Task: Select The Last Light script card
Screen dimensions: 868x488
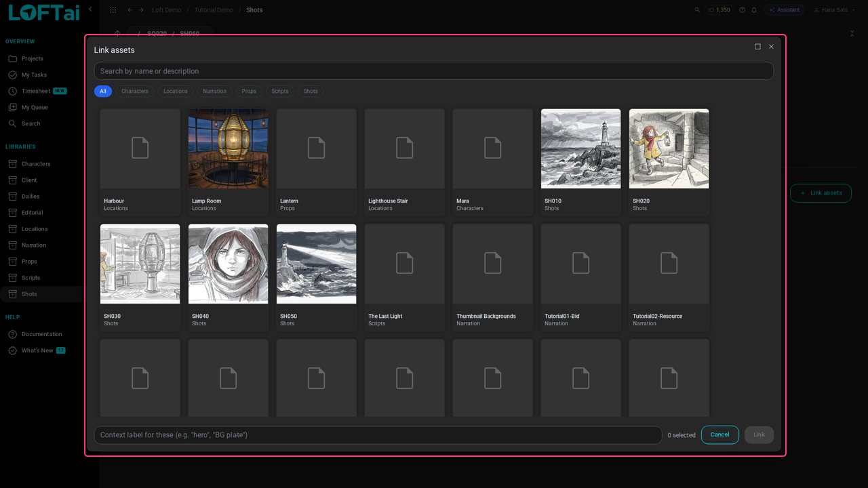Action: tap(405, 278)
